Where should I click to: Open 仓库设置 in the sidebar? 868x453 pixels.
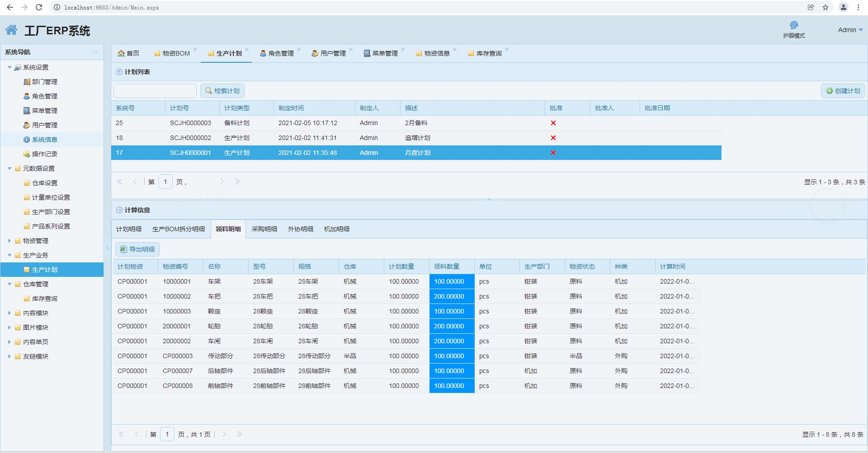coord(45,183)
